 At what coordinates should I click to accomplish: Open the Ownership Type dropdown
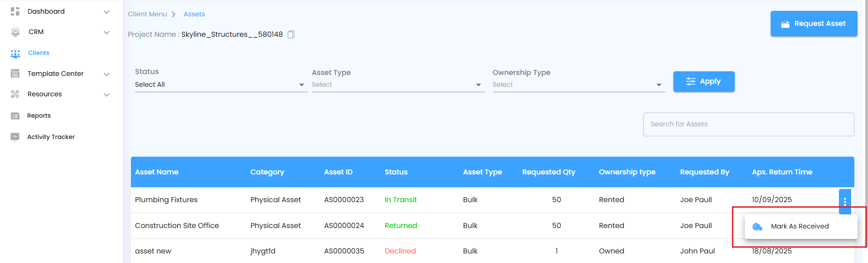pos(578,85)
